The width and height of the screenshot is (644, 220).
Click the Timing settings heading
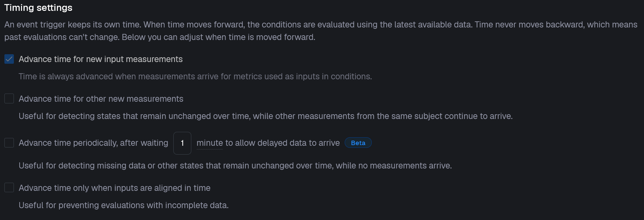click(x=38, y=7)
